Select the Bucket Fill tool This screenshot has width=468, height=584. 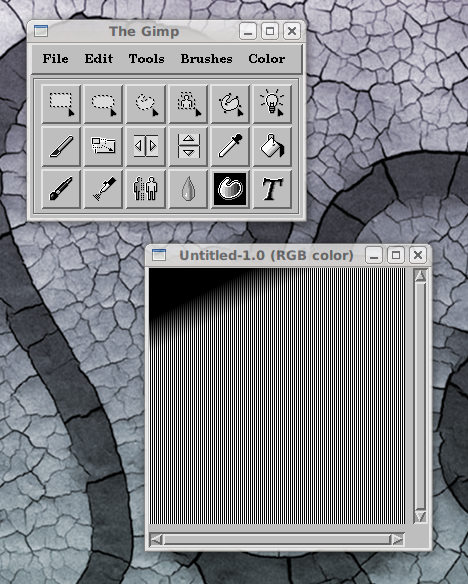tap(272, 146)
